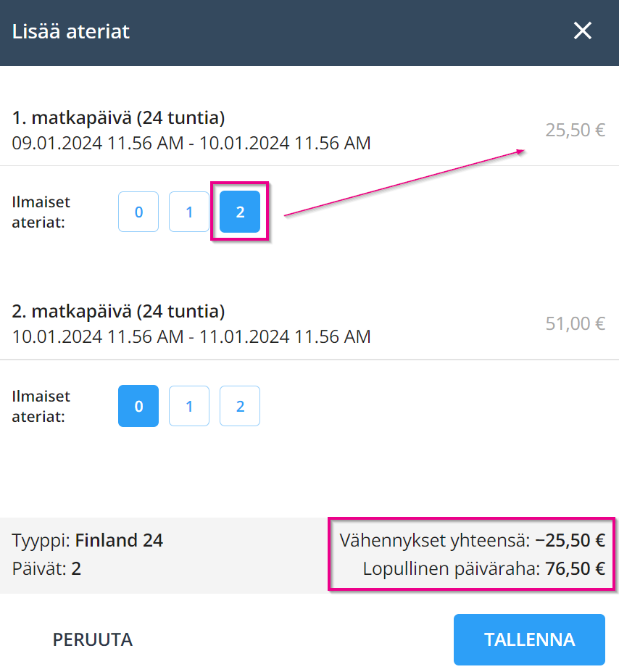Click the Tyyppi: Finland 24 text

coord(88,540)
